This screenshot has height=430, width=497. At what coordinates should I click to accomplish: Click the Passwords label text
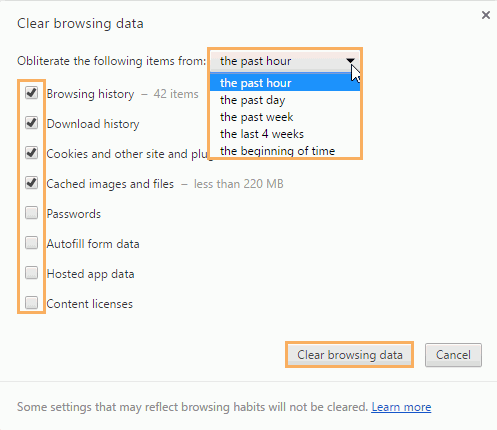[74, 214]
